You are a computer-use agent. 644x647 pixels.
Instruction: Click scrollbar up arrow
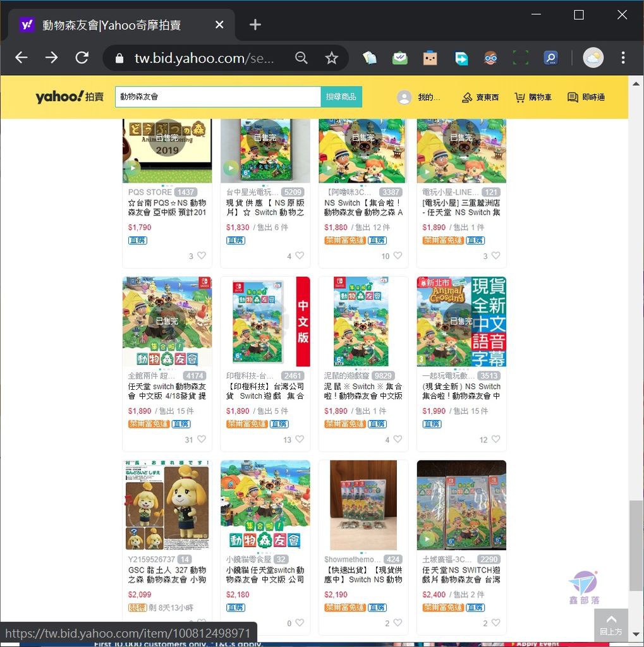pyautogui.click(x=636, y=84)
